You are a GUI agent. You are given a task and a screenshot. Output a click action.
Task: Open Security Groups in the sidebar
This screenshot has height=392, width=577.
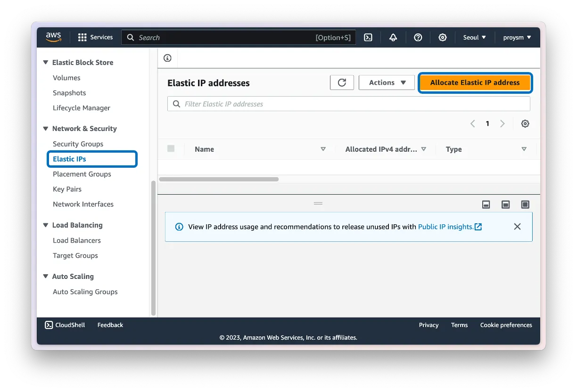coord(78,144)
